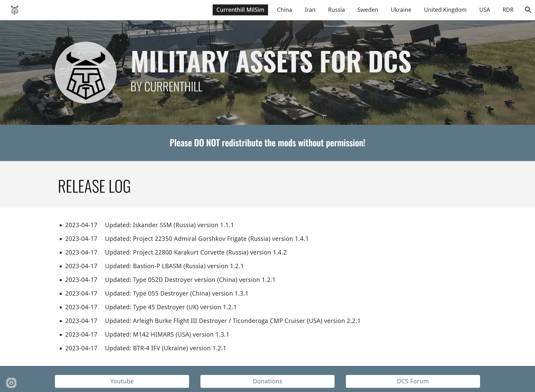Open the Sweden nav item

[x=367, y=10]
